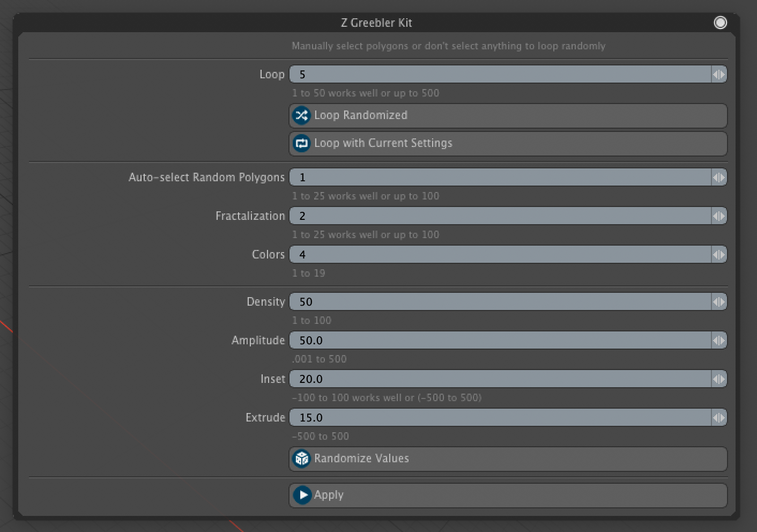The image size is (757, 532).
Task: Click the Colors stepper arrows
Action: pos(719,255)
